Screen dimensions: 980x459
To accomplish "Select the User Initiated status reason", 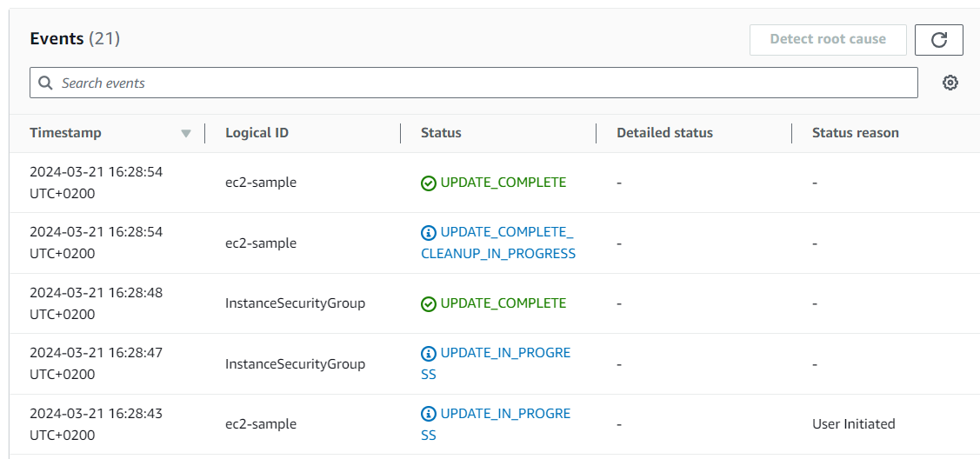I will (853, 424).
